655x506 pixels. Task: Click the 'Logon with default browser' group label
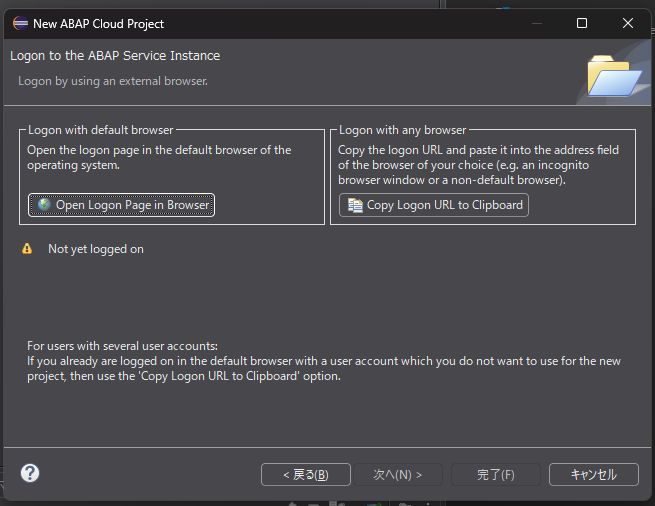tap(100, 130)
